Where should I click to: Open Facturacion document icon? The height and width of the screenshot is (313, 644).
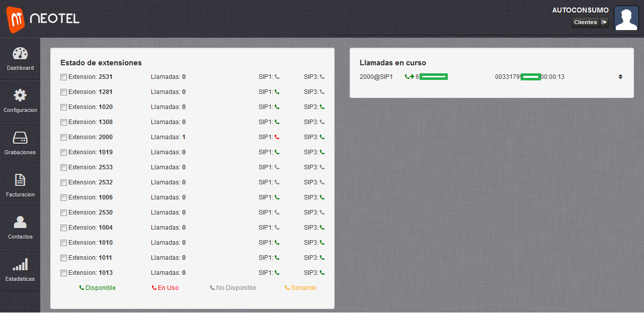[20, 180]
